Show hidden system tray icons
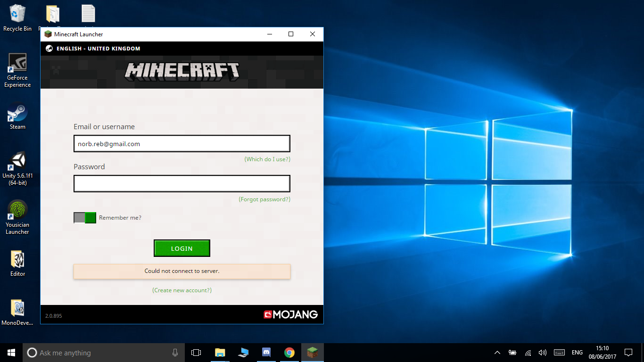This screenshot has width=644, height=362. (x=497, y=353)
